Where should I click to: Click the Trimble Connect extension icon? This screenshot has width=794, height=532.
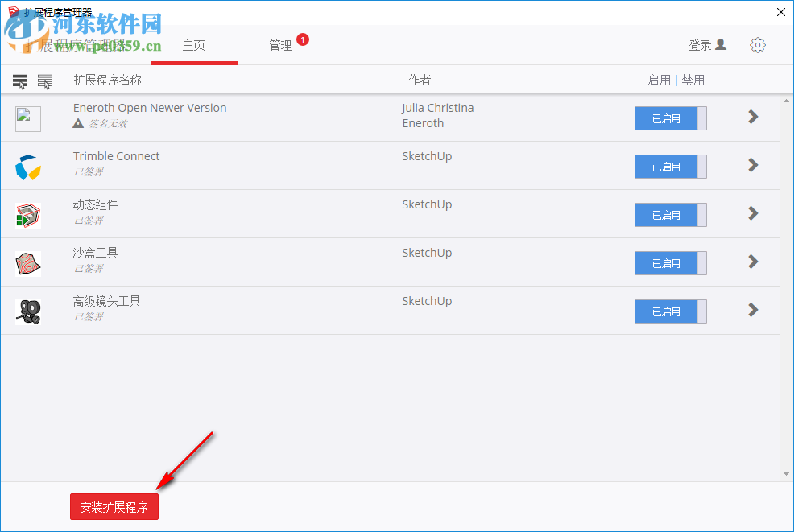click(27, 166)
